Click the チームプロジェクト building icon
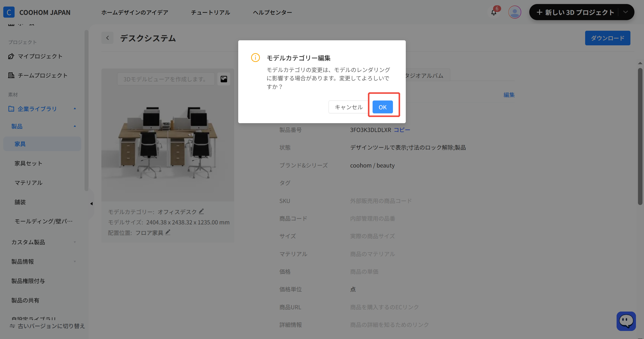 click(x=11, y=75)
